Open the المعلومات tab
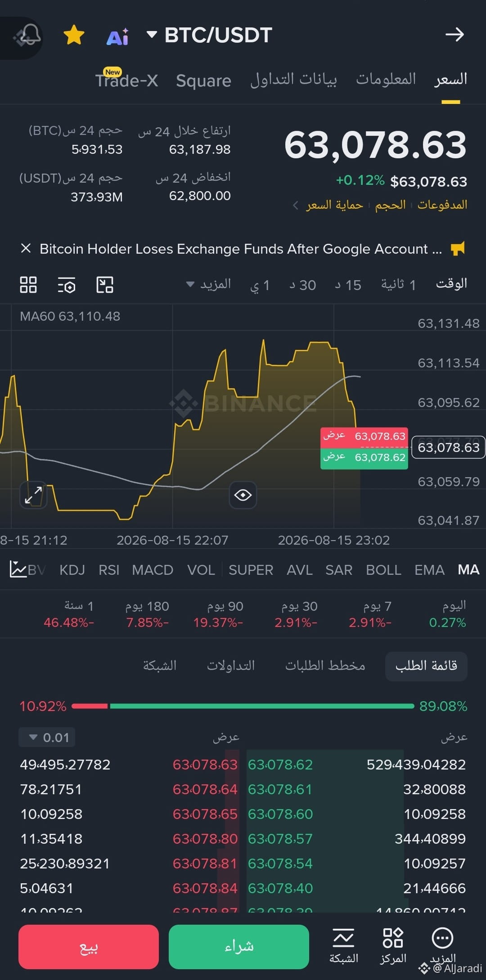This screenshot has height=980, width=486. (386, 79)
